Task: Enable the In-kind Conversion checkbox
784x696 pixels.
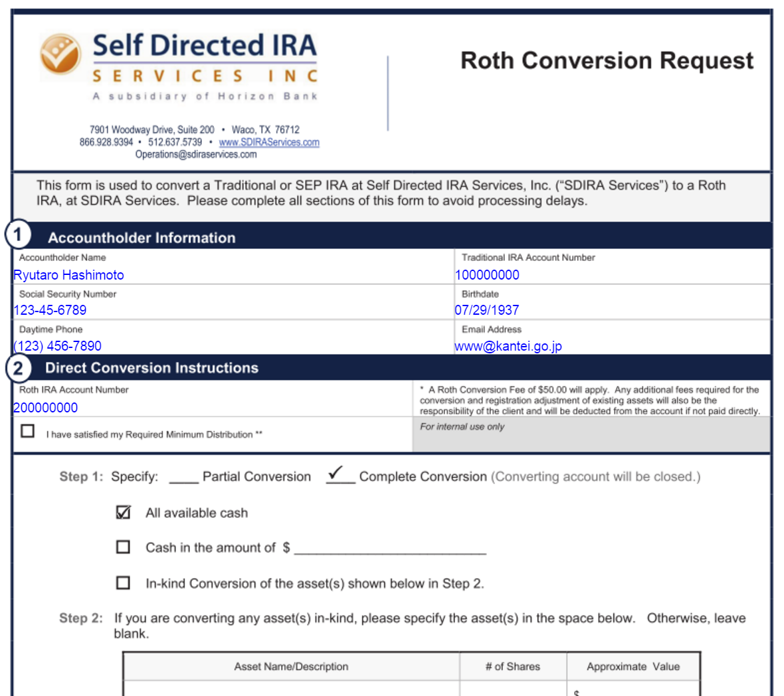Action: click(x=123, y=582)
